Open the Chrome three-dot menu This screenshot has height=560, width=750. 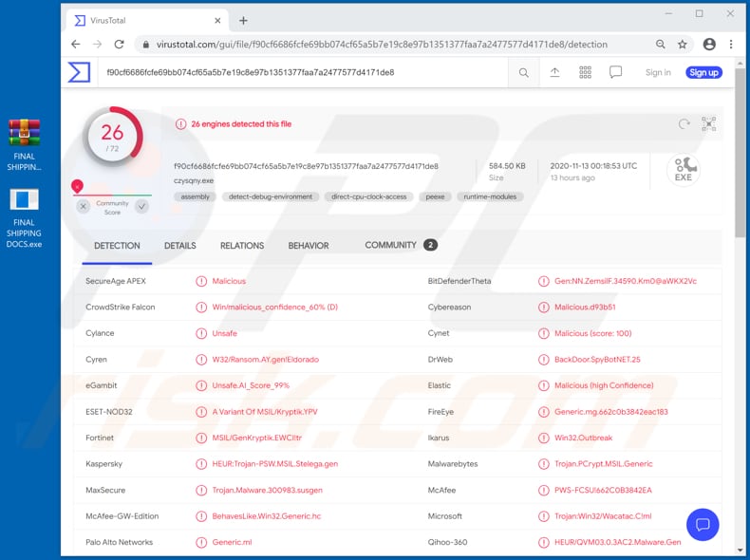coord(731,45)
